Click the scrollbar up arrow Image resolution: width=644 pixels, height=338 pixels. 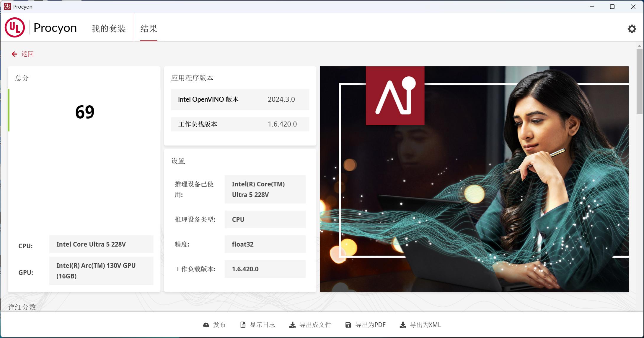click(x=639, y=46)
